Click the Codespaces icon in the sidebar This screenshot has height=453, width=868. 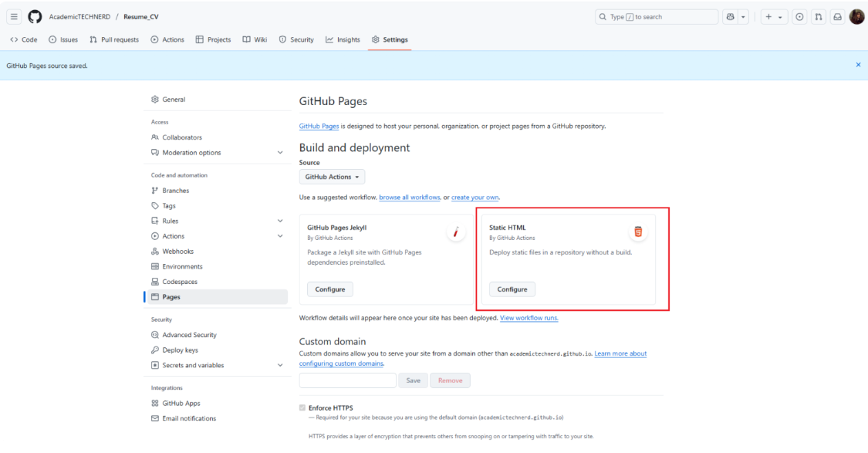tap(155, 282)
